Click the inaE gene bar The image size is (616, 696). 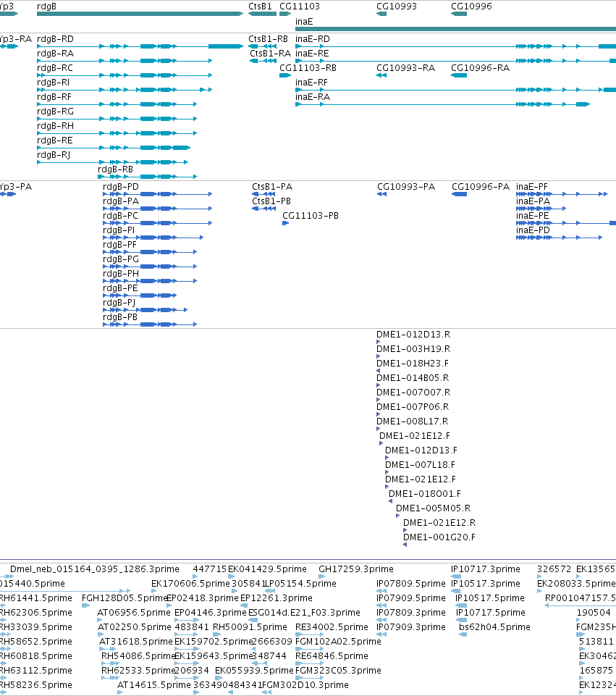[x=455, y=29]
